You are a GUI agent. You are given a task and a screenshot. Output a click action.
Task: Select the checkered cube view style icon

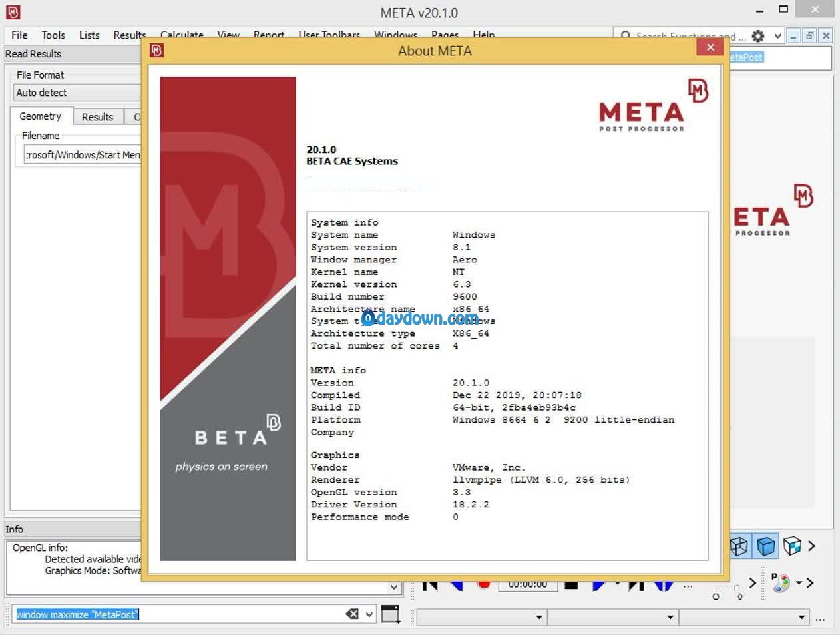792,546
